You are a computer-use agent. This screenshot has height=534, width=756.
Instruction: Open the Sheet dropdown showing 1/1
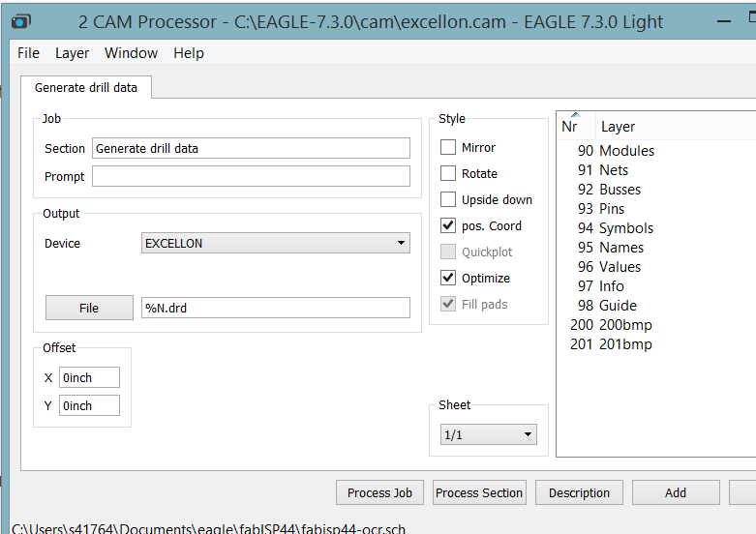pos(489,434)
